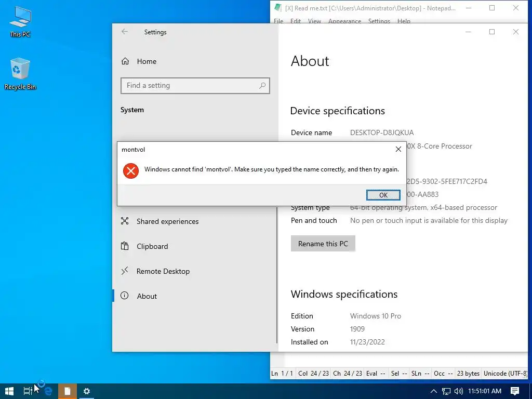The height and width of the screenshot is (399, 532).
Task: Open Notepad Help menu
Action: 404,21
